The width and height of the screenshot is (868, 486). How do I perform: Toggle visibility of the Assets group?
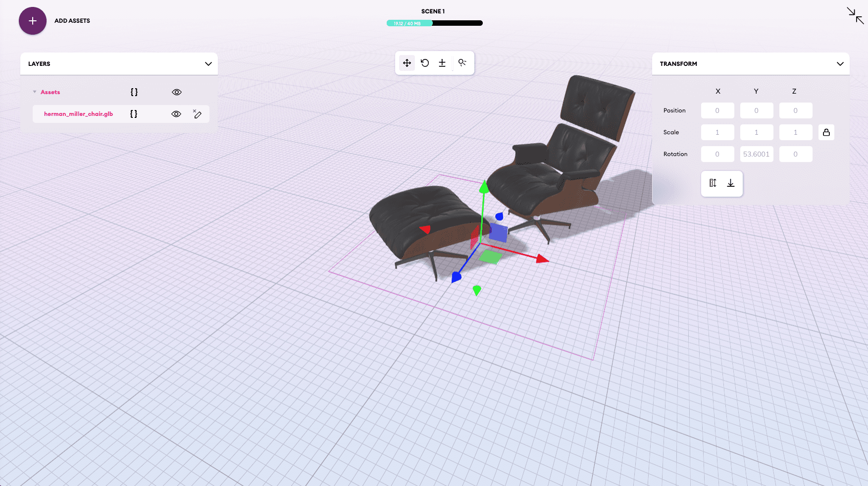[177, 92]
